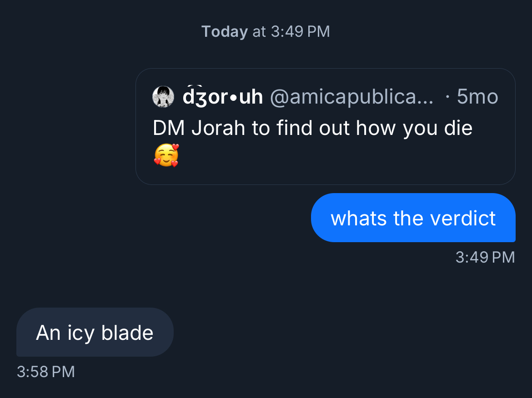The height and width of the screenshot is (398, 532).
Task: Click the 5mo tweet timestamp
Action: click(477, 97)
